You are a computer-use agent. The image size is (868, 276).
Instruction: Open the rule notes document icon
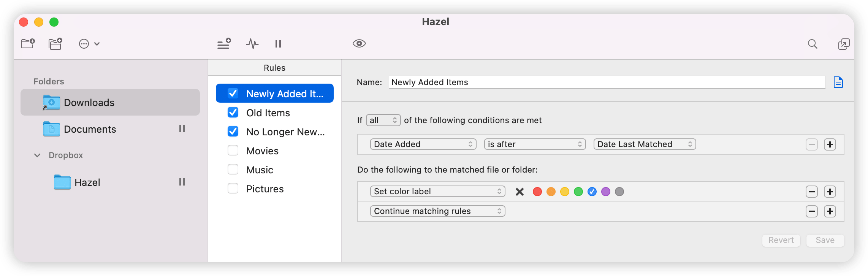838,82
